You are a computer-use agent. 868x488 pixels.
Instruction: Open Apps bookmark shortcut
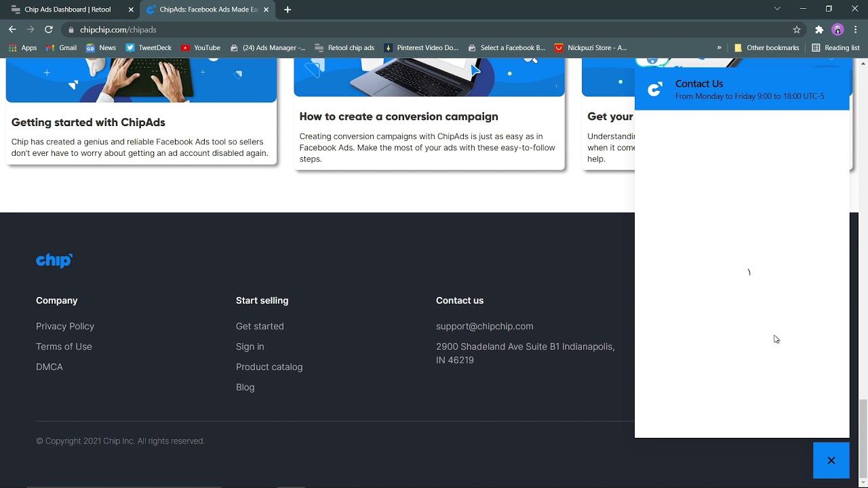pos(22,47)
